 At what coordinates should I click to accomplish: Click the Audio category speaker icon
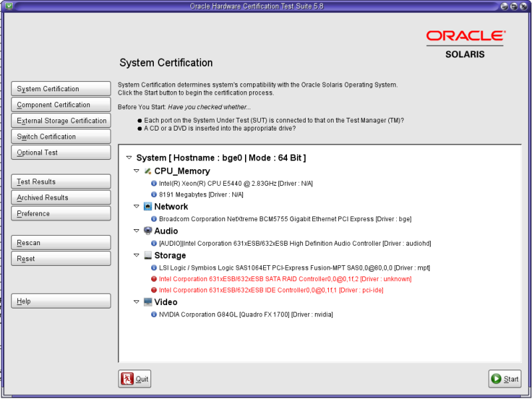click(148, 230)
